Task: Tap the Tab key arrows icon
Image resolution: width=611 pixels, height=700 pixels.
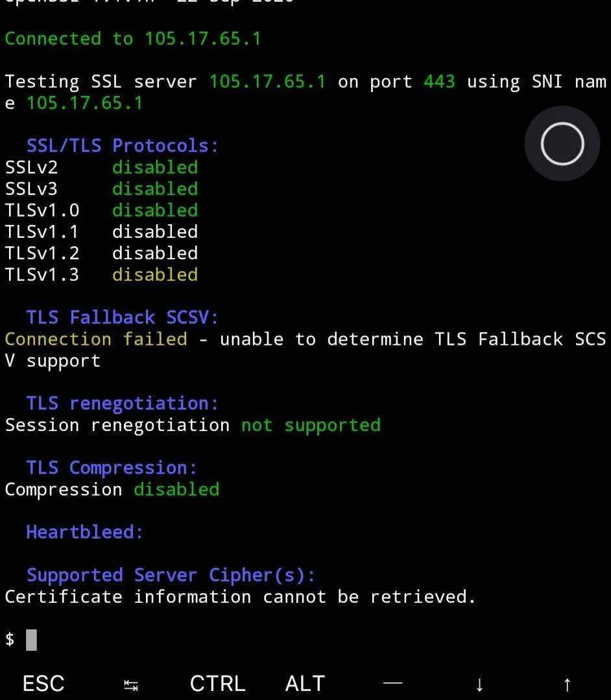Action: pos(131,685)
